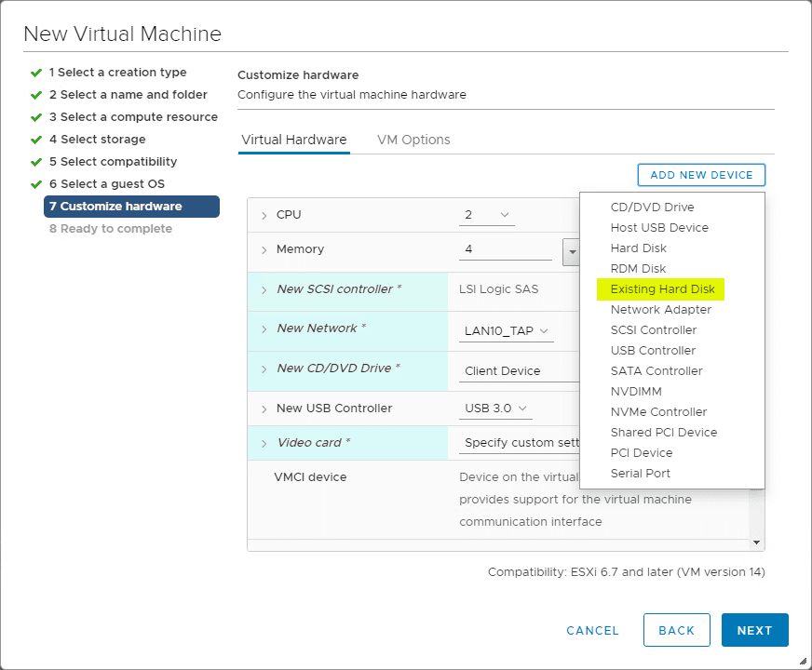This screenshot has height=670, width=812.
Task: Click the ADD NEW DEVICE button
Action: click(701, 175)
